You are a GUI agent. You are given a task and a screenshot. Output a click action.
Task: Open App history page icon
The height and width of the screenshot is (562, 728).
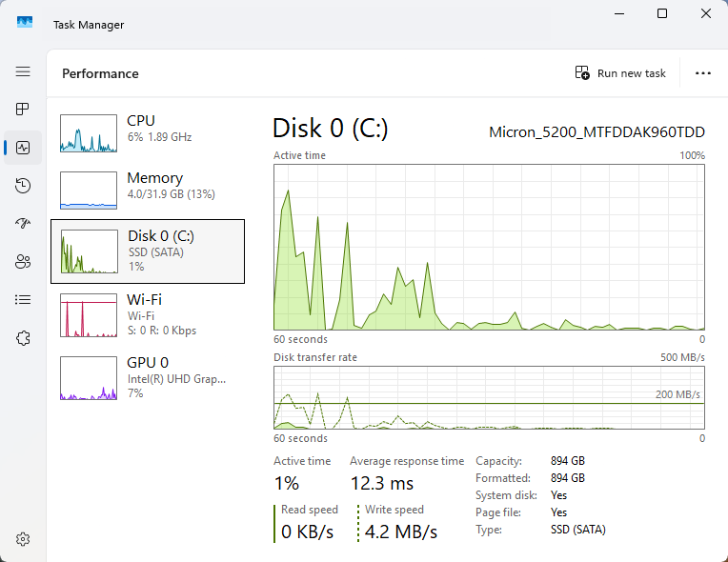coord(23,186)
